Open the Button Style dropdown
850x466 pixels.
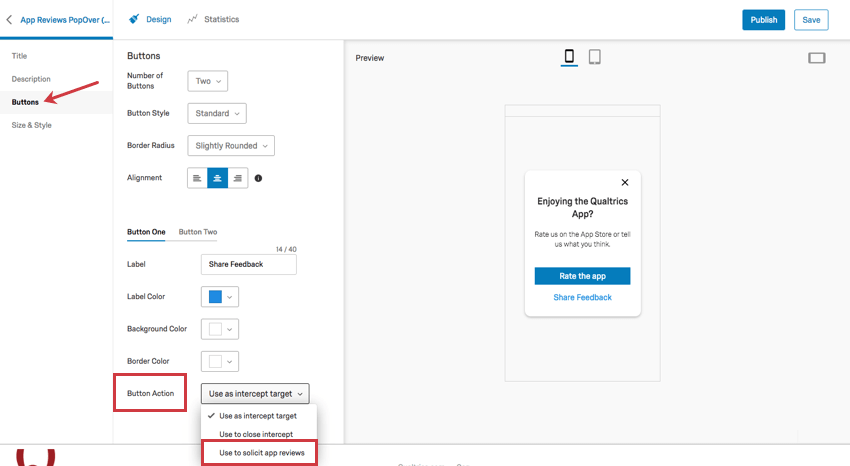point(217,113)
